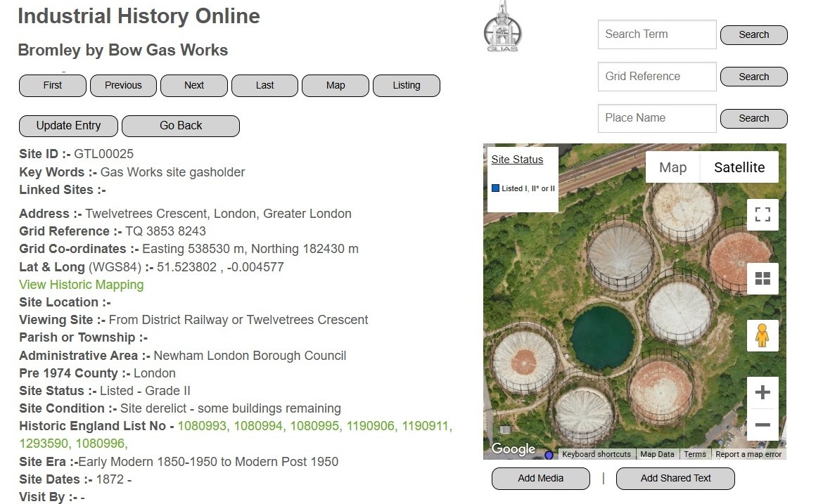Click the GLIAS logo icon
The height and width of the screenshot is (504, 823).
(502, 30)
